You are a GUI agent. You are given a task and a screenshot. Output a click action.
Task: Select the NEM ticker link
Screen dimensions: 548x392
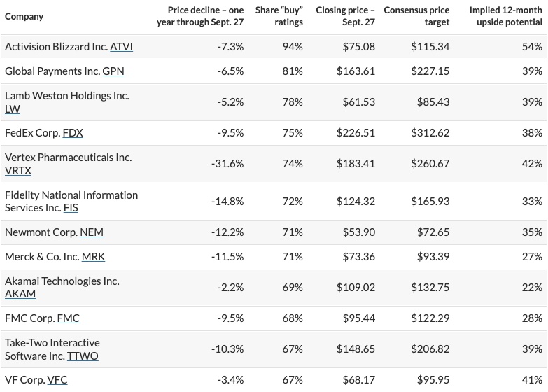tap(92, 232)
